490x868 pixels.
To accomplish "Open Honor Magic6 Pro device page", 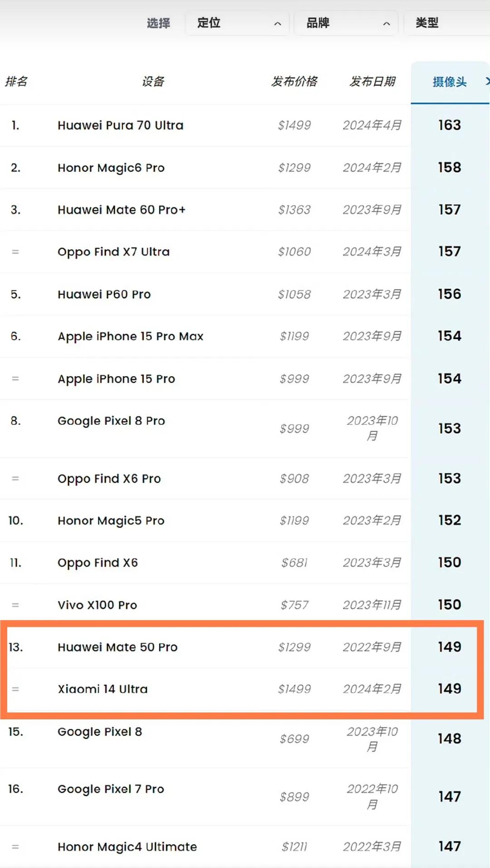I will (x=111, y=168).
